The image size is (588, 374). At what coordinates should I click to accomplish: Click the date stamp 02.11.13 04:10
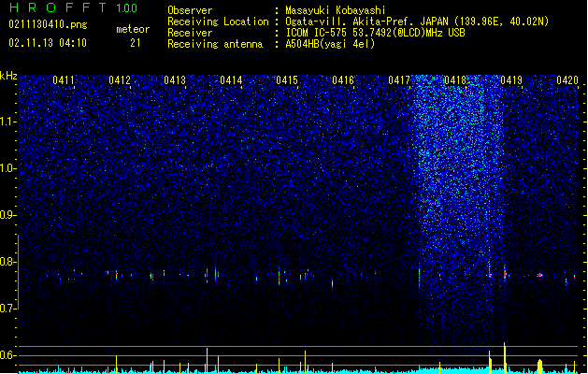point(48,43)
